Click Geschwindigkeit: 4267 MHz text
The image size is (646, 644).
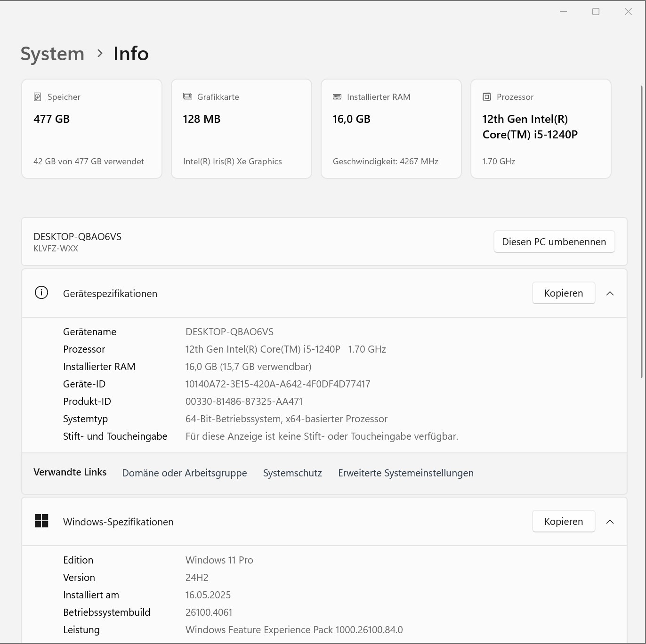click(386, 161)
